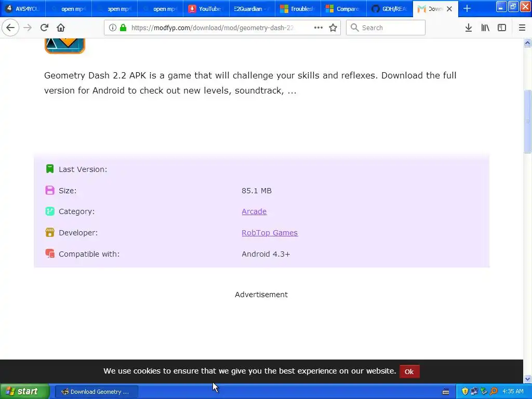Open the Firefox hamburger menu
The height and width of the screenshot is (399, 532).
coord(522,28)
